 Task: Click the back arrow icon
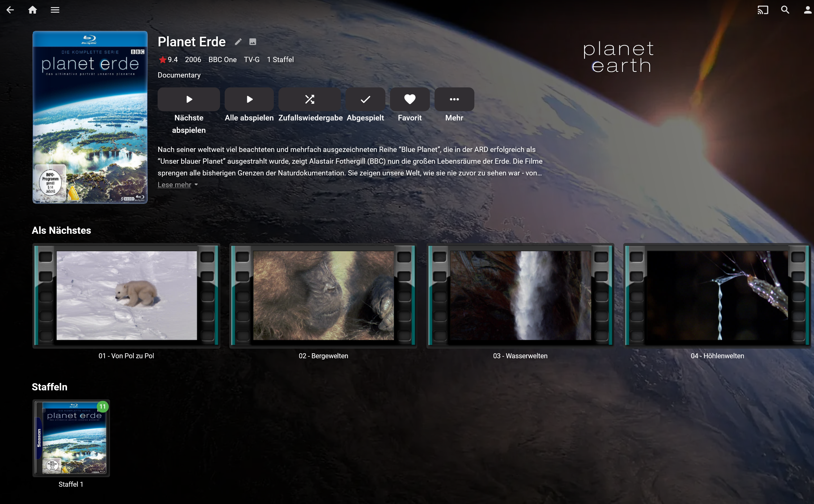point(10,10)
